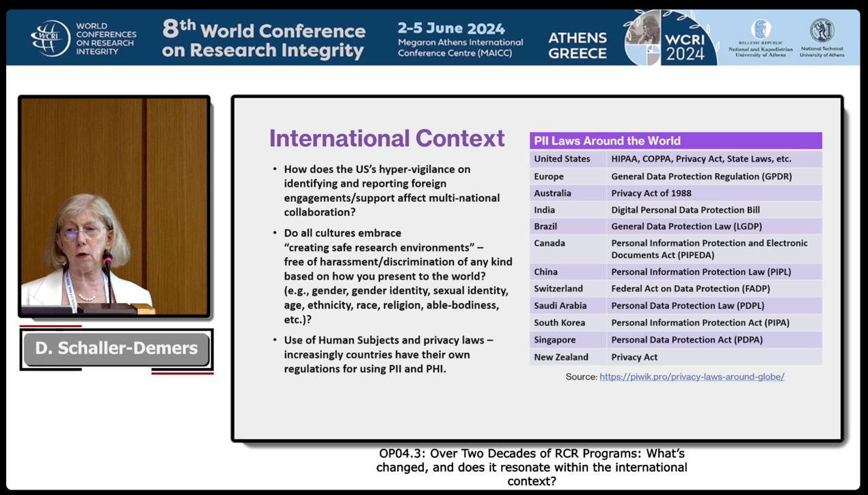
Task: Select the United States table row
Action: [x=675, y=159]
